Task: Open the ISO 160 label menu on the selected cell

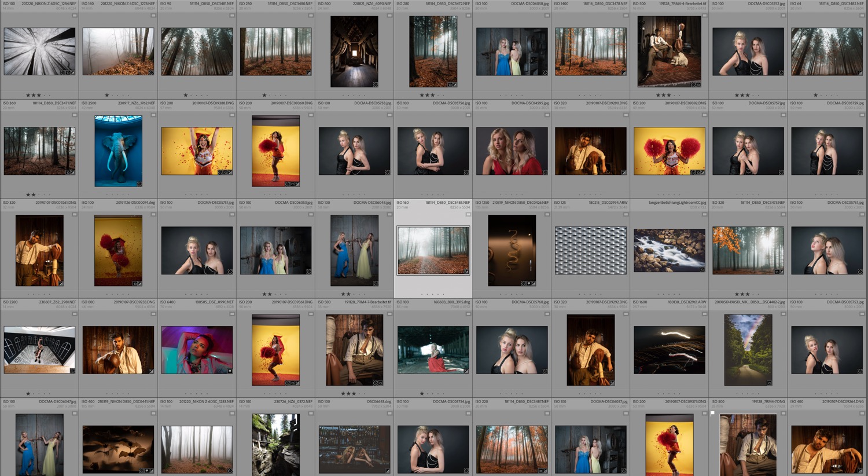Action: point(403,203)
